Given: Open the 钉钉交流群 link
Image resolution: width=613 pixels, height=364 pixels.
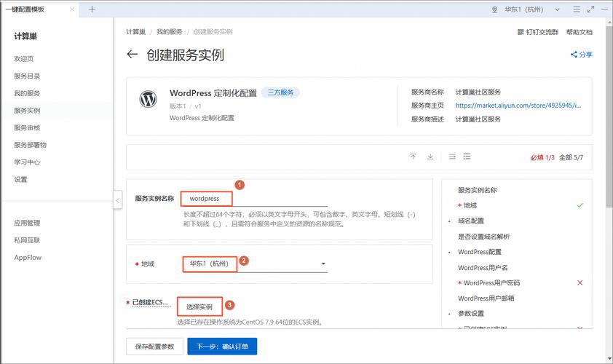Looking at the screenshot, I should click(538, 32).
